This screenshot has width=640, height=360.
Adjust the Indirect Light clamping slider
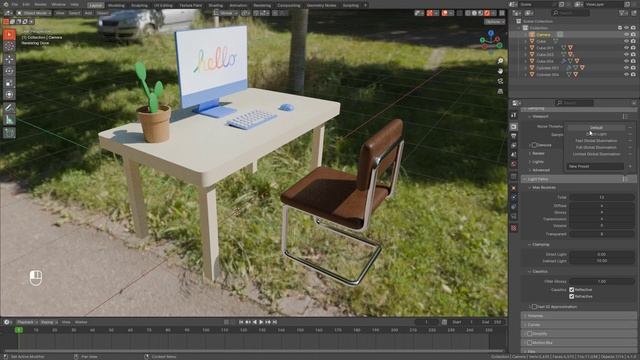click(602, 260)
